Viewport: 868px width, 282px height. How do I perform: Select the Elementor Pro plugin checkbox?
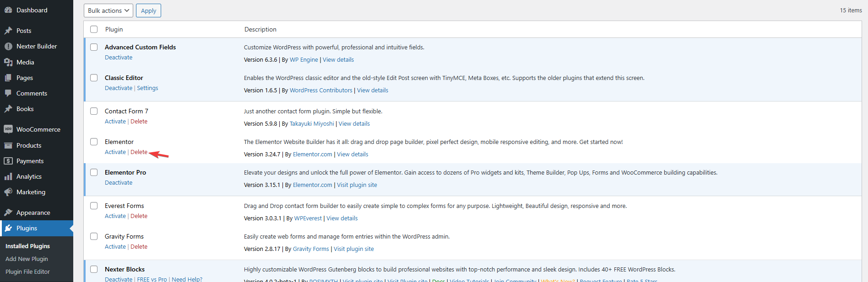(94, 172)
